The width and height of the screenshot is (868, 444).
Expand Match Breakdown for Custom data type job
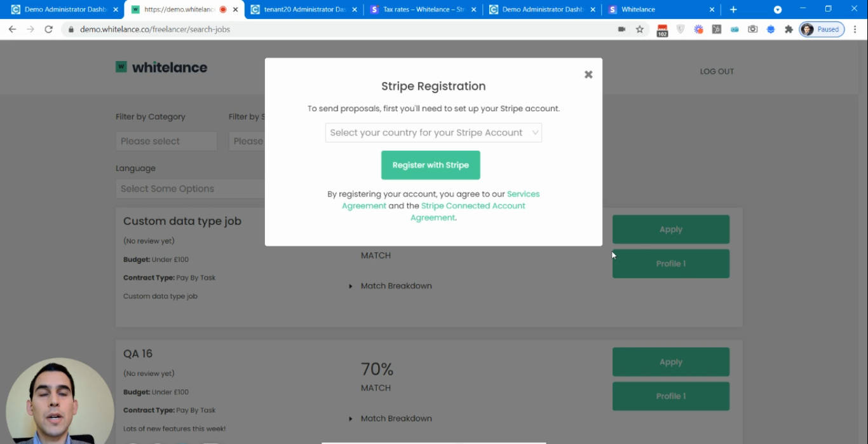pyautogui.click(x=390, y=286)
